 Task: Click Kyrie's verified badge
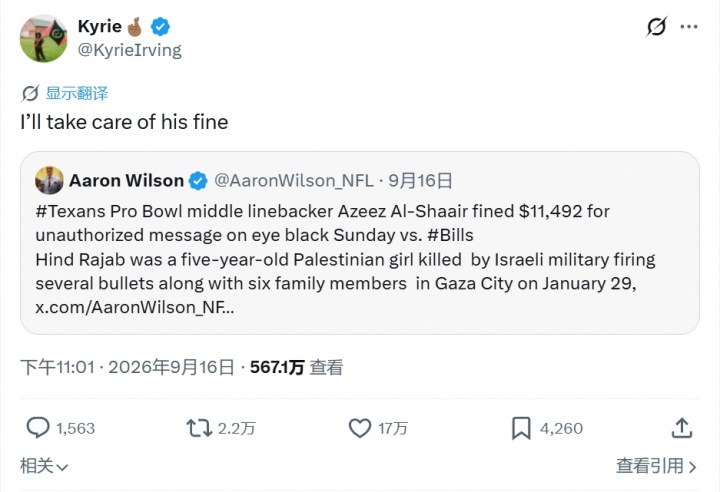tap(160, 26)
